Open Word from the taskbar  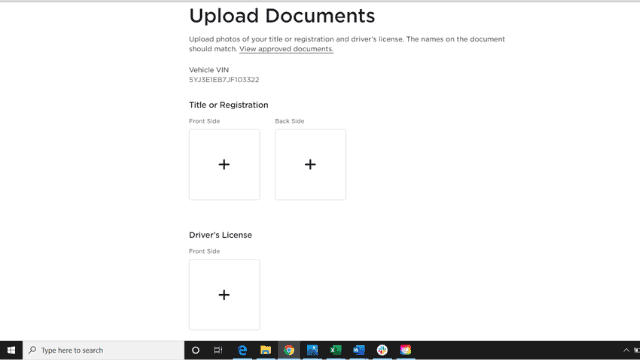pyautogui.click(x=359, y=350)
